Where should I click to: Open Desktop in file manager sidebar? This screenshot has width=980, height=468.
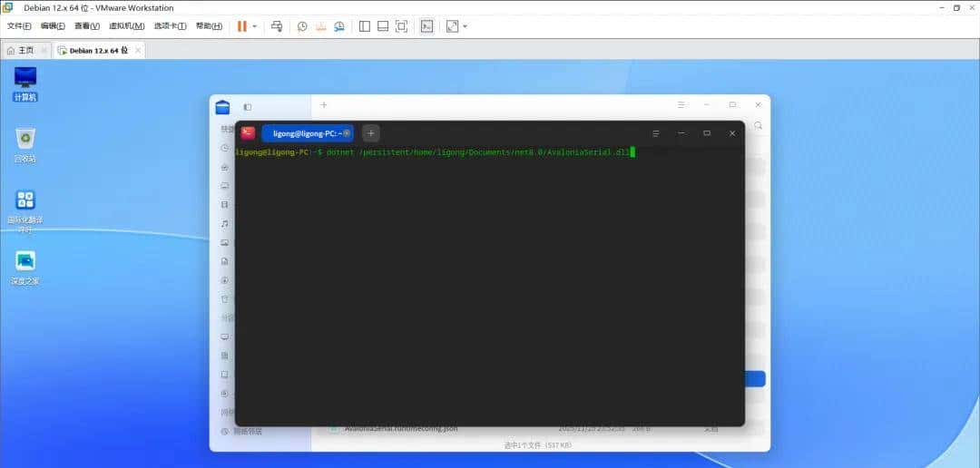(x=225, y=186)
